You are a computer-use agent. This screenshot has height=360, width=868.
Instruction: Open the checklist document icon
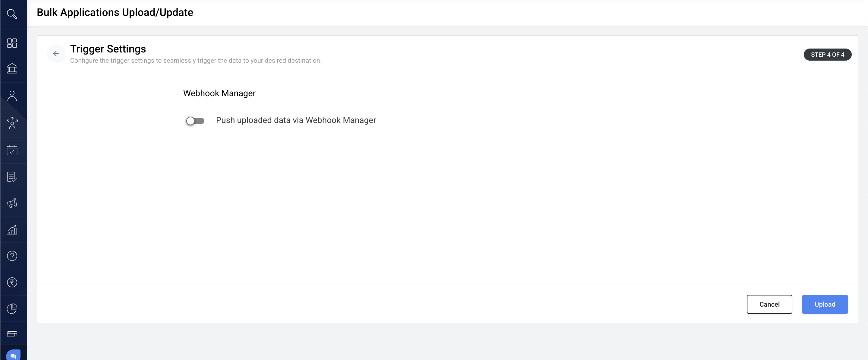(x=12, y=177)
